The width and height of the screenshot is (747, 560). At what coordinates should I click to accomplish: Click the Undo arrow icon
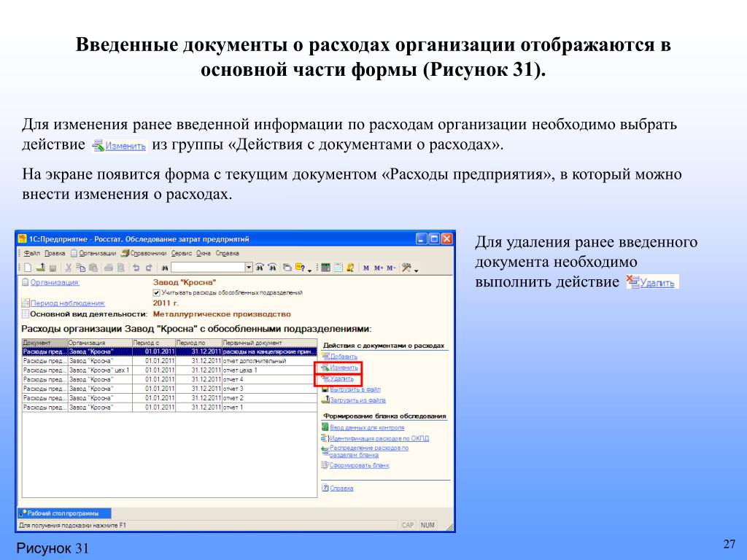pyautogui.click(x=136, y=268)
